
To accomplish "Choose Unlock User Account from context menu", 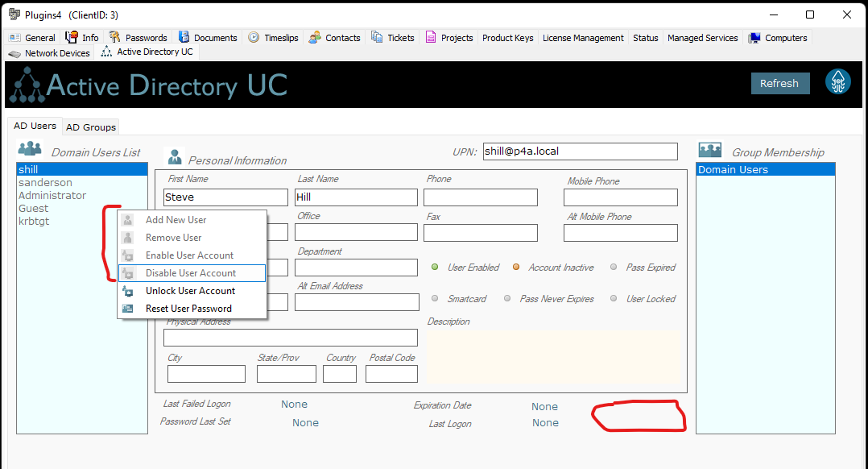I will pos(190,291).
